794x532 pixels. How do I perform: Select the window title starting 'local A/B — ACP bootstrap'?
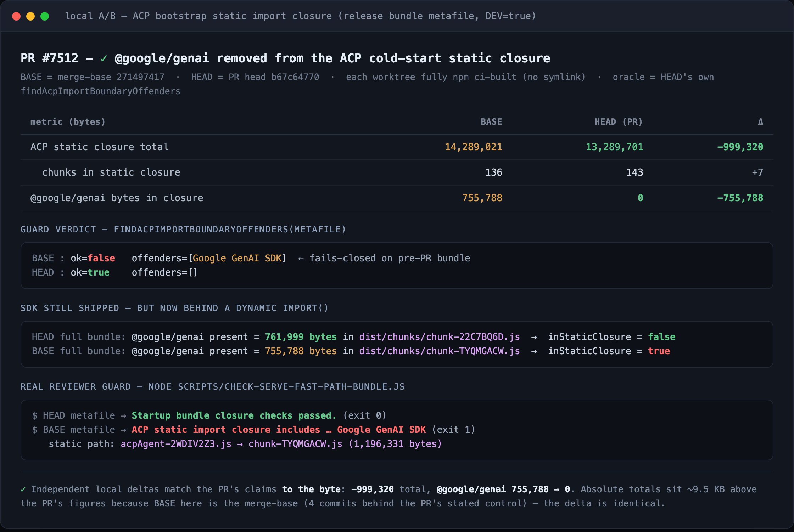pyautogui.click(x=301, y=16)
